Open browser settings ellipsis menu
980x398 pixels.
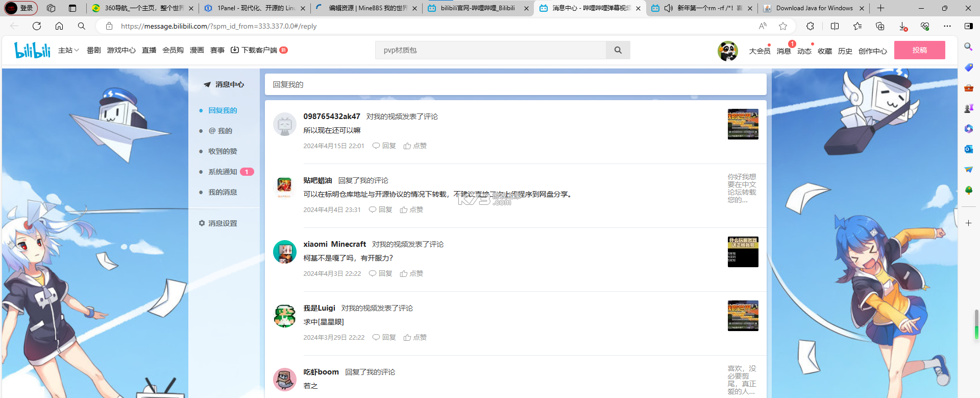[x=947, y=26]
